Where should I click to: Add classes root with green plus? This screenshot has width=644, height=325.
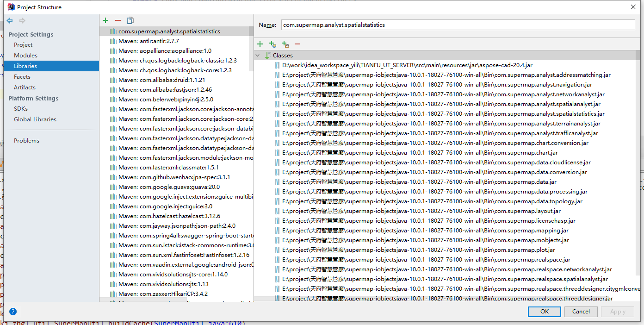coord(260,44)
